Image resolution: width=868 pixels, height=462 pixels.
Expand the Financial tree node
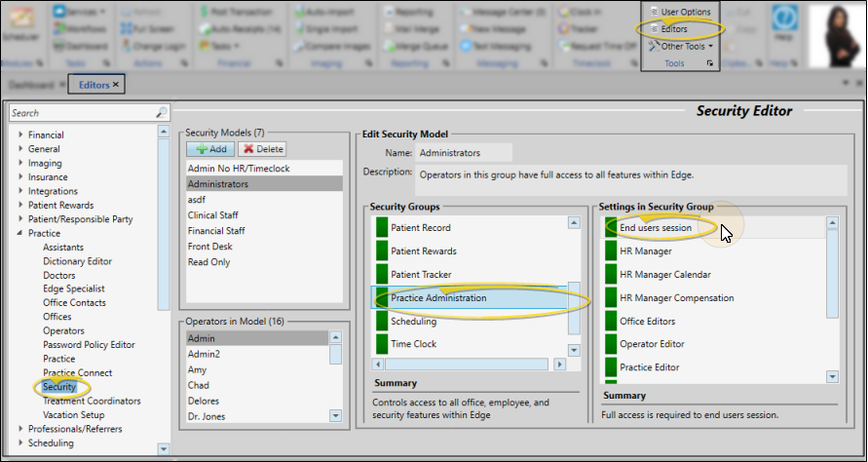click(x=20, y=135)
